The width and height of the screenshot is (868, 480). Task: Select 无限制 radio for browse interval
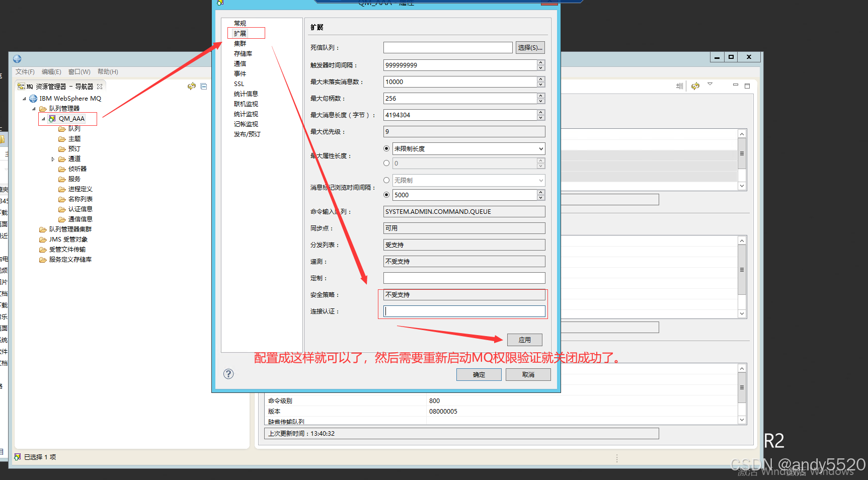click(386, 180)
